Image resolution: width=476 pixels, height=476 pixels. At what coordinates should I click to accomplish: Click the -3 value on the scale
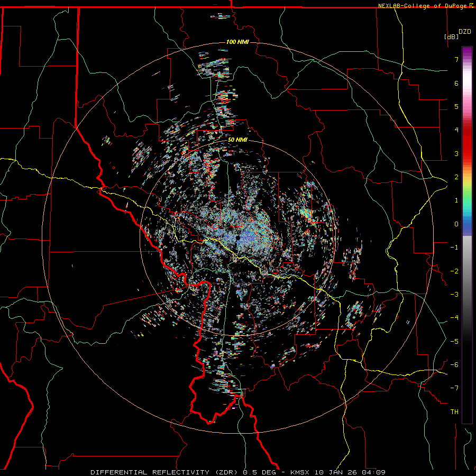click(454, 295)
